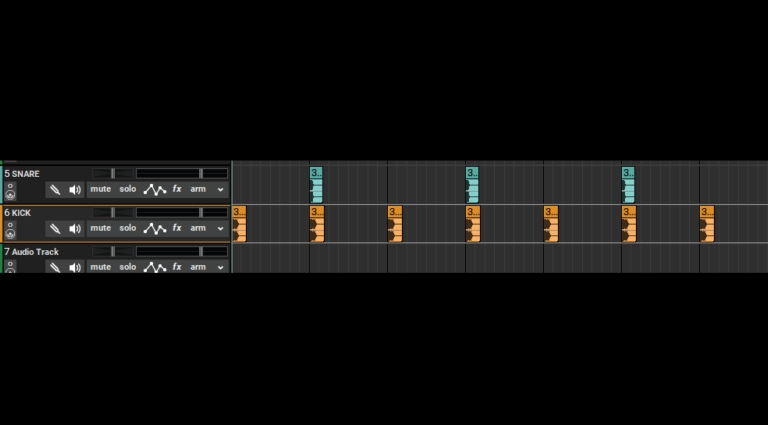Viewport: 768px width, 425px height.
Task: Select the first snare clip in timeline
Action: coord(316,185)
